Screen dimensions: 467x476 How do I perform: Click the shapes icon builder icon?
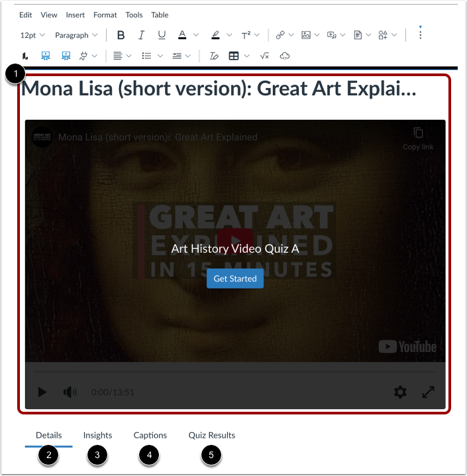click(383, 35)
